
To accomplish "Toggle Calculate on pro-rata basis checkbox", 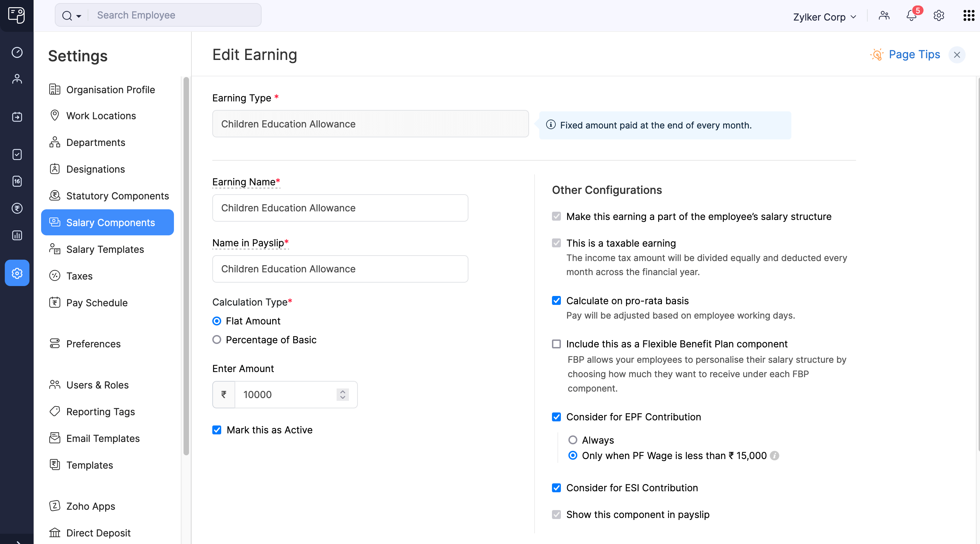I will tap(556, 300).
